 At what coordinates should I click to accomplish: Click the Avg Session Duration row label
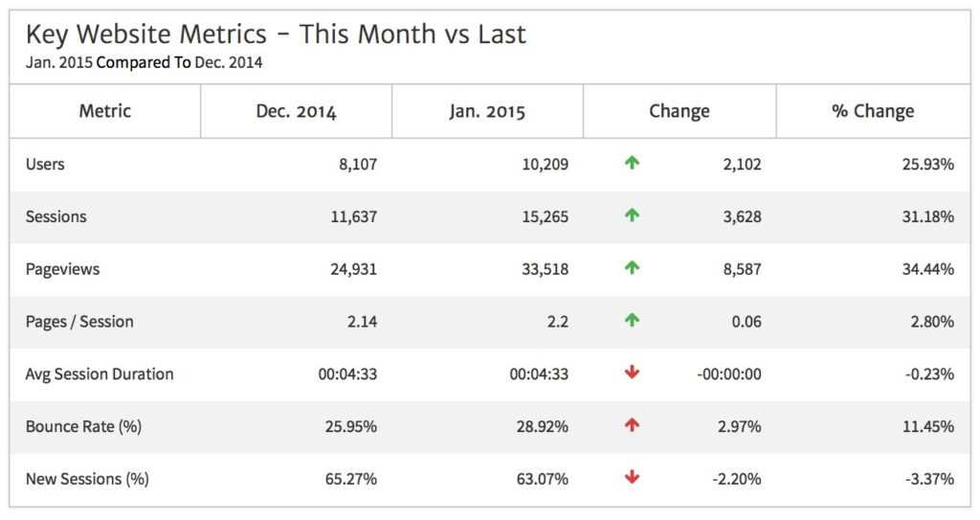pos(100,373)
